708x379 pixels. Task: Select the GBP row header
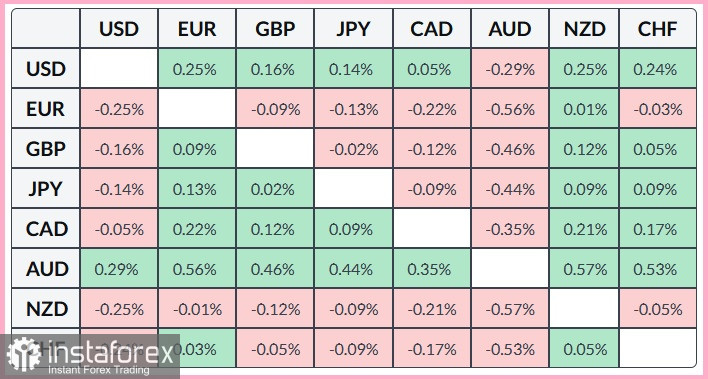point(46,149)
